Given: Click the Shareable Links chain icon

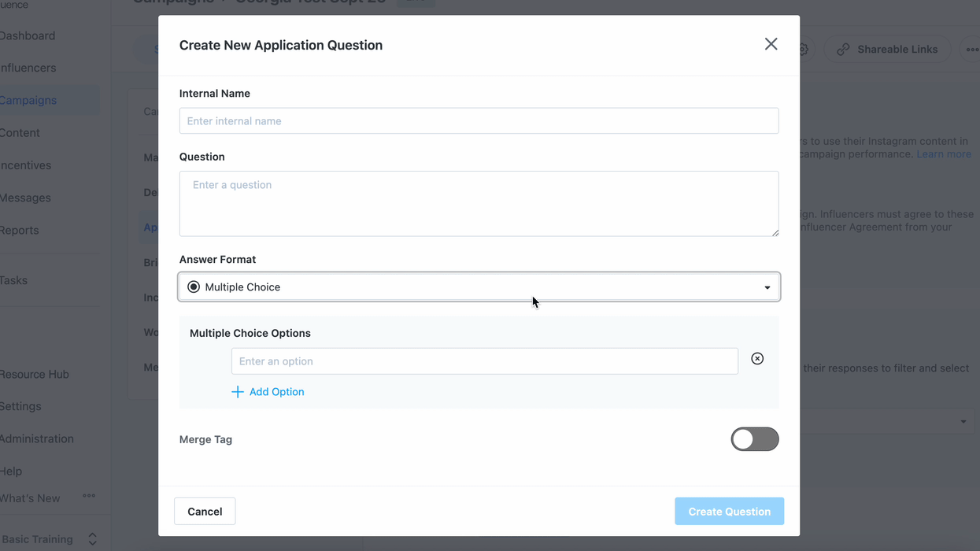Looking at the screenshot, I should coord(843,50).
